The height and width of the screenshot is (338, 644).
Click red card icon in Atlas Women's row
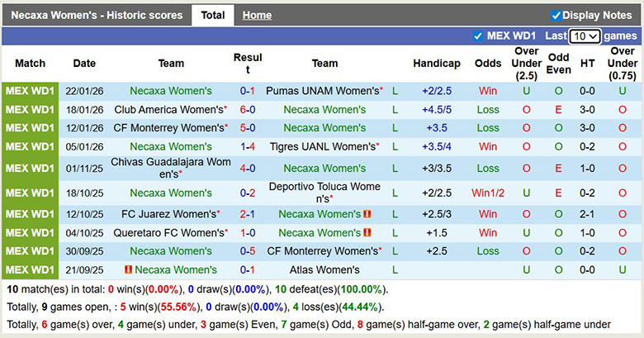[128, 269]
